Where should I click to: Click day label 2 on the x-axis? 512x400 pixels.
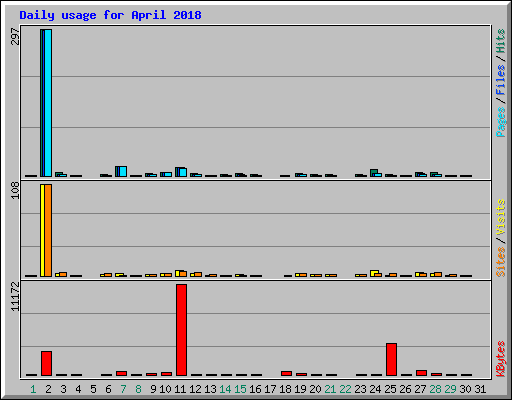tap(48, 389)
